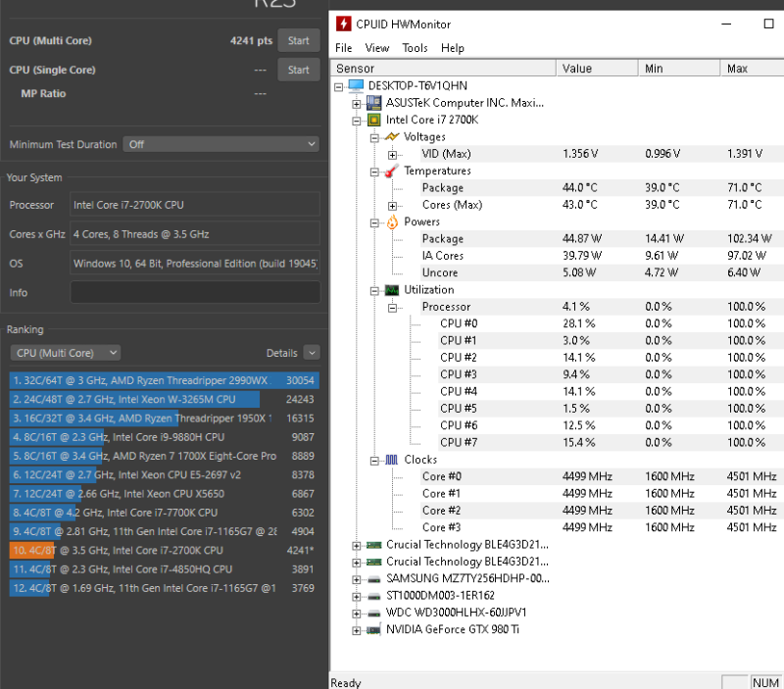Click the Info input field in Cinebench

point(195,292)
